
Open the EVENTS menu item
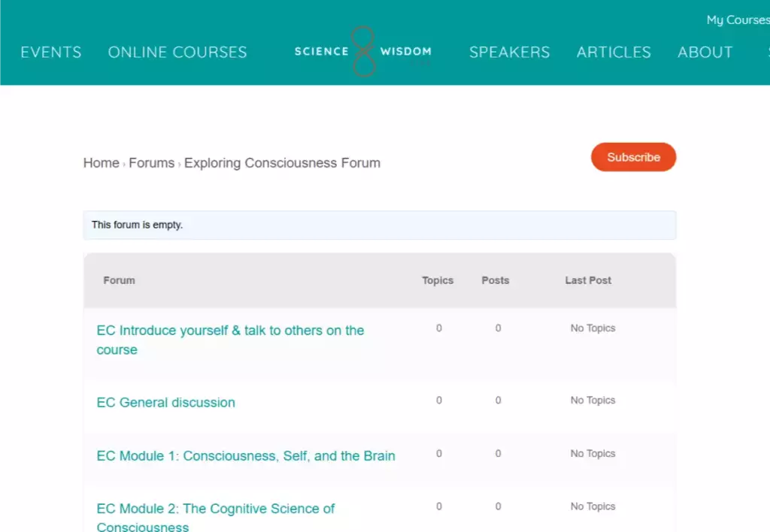click(51, 52)
